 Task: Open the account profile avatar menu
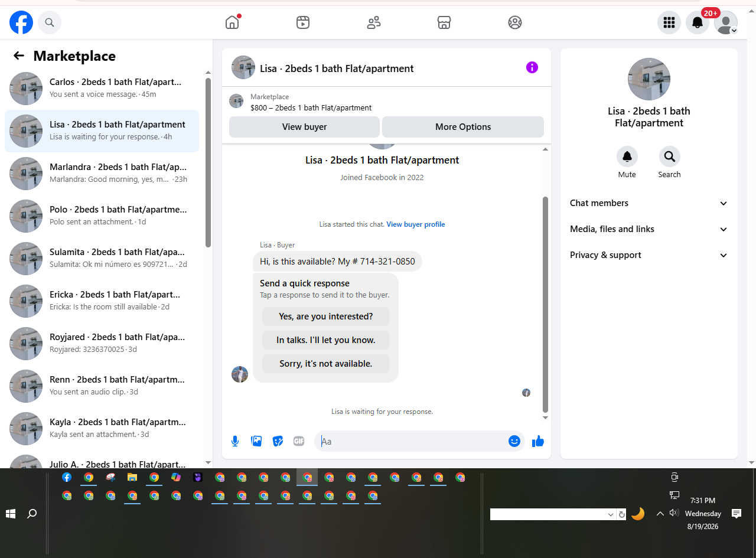click(726, 22)
